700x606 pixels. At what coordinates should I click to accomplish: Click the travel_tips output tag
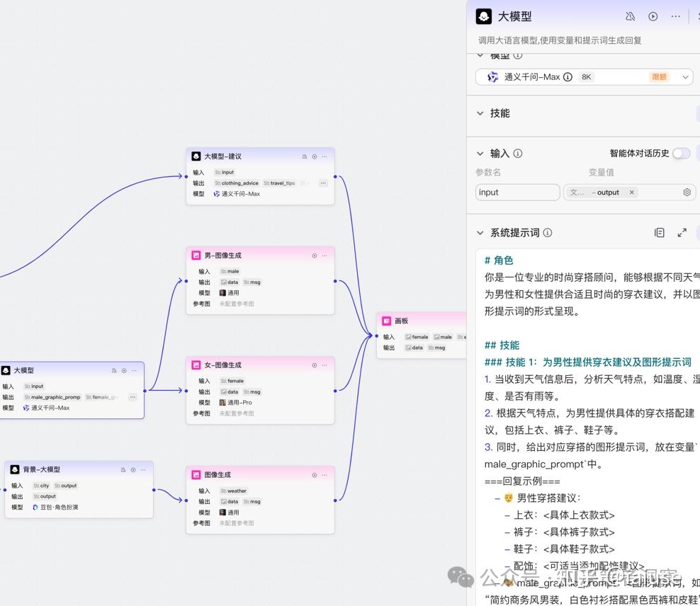(279, 183)
